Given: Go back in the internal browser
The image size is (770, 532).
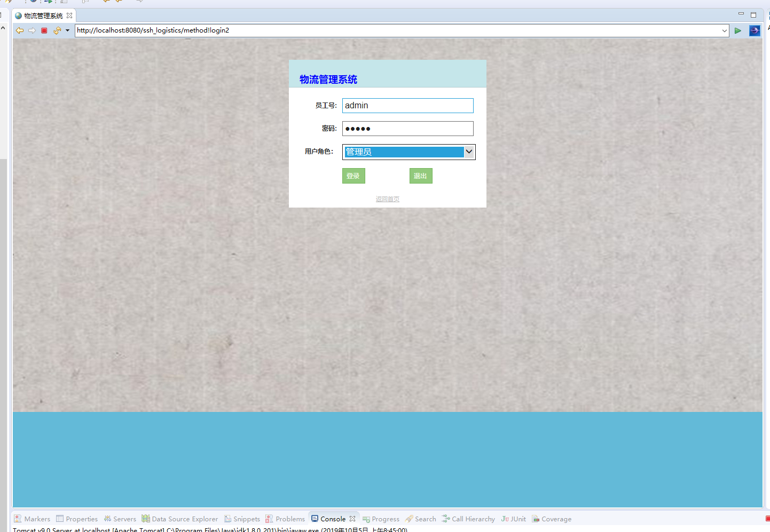Looking at the screenshot, I should pos(20,30).
